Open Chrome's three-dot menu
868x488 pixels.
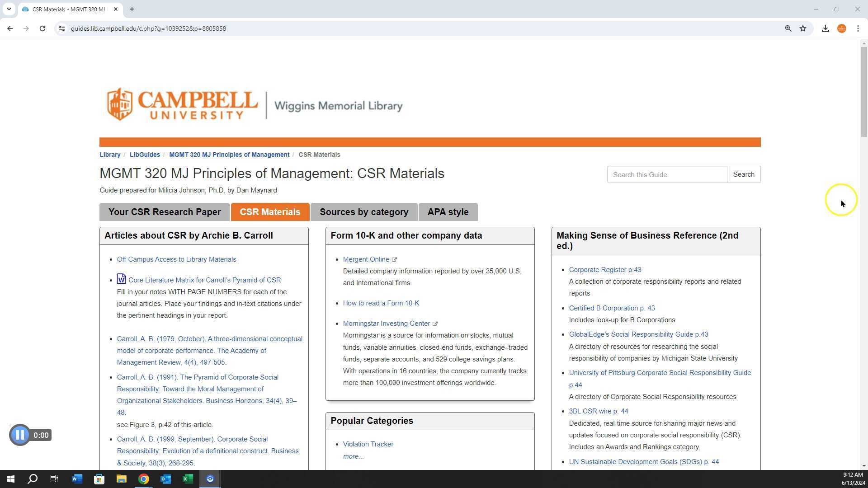pos(858,28)
